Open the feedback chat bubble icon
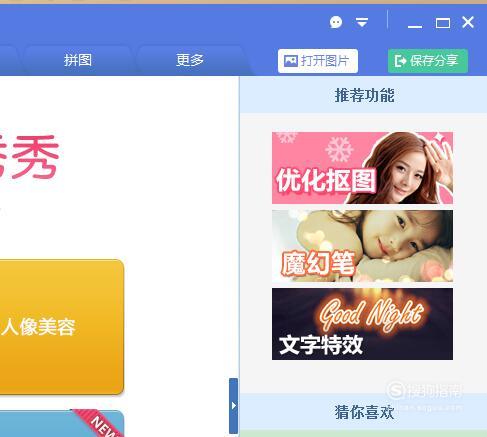This screenshot has height=437, width=487. coord(336,22)
